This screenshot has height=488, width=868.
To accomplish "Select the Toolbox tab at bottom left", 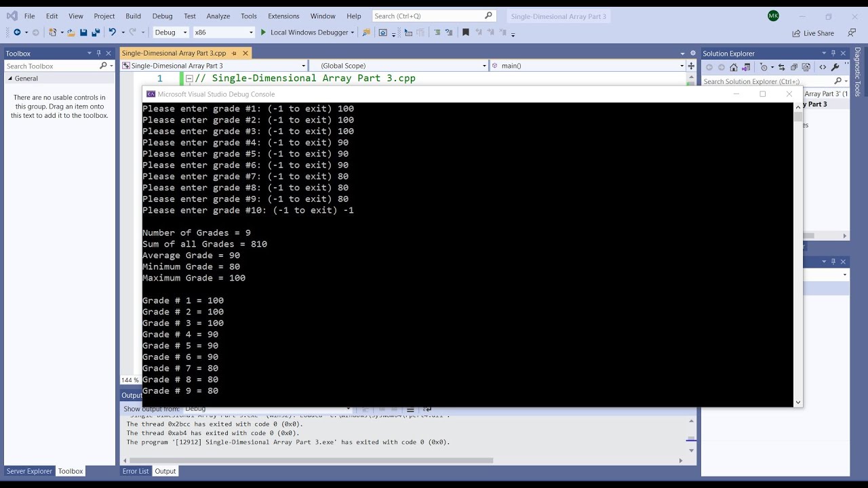I will click(x=71, y=471).
